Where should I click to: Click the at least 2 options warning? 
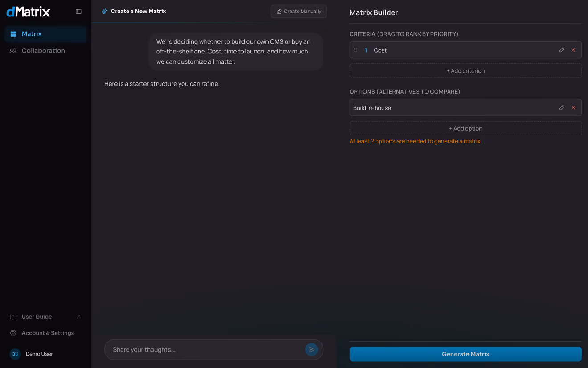click(416, 141)
